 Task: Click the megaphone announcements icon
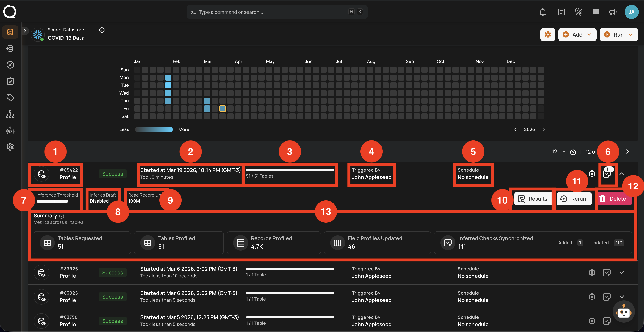(613, 12)
